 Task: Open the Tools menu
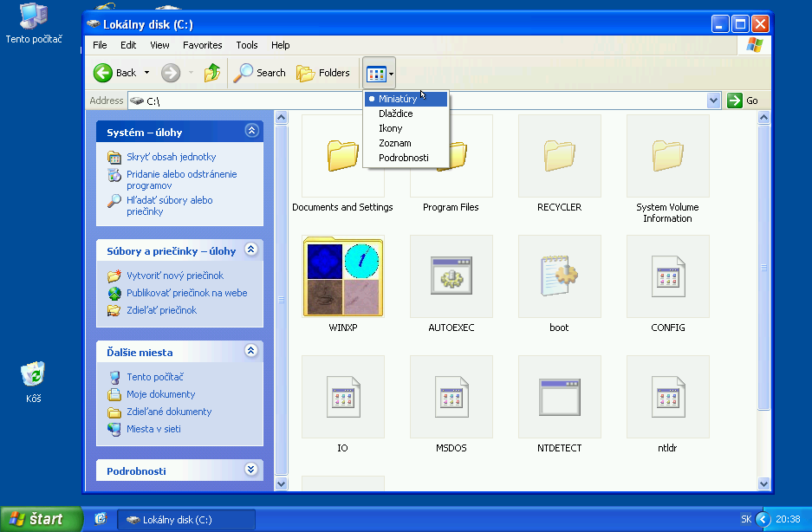point(247,45)
